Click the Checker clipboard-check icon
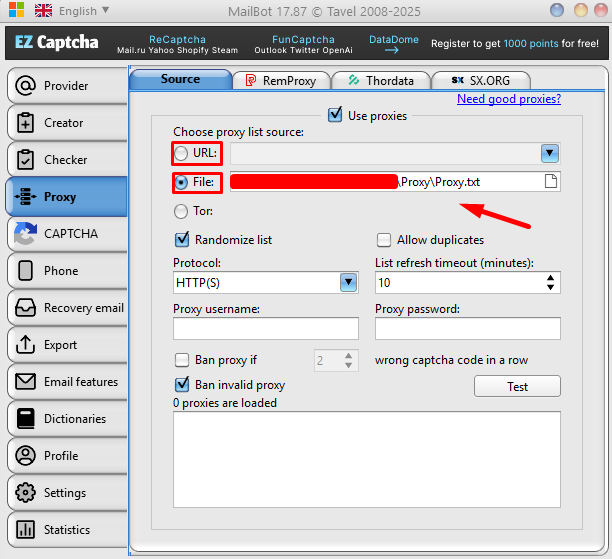The image size is (612, 559). [x=25, y=159]
